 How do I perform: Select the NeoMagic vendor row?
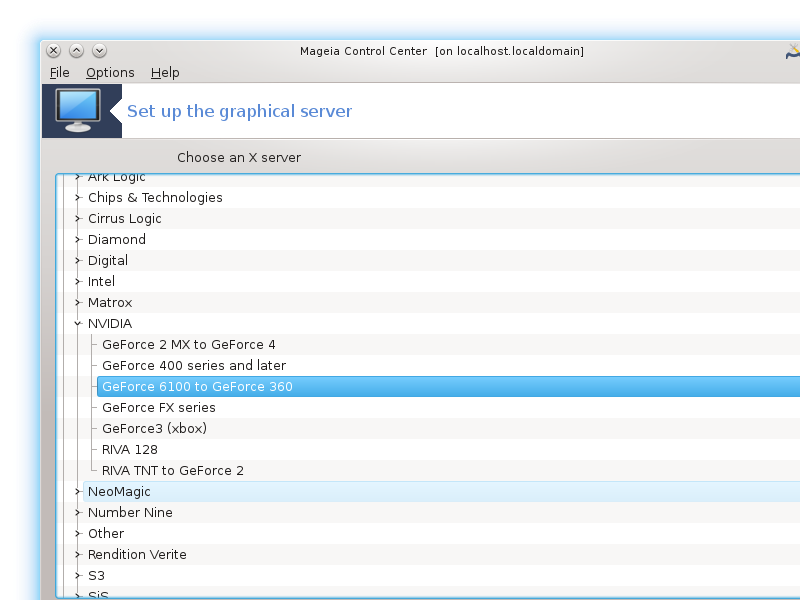(x=441, y=491)
